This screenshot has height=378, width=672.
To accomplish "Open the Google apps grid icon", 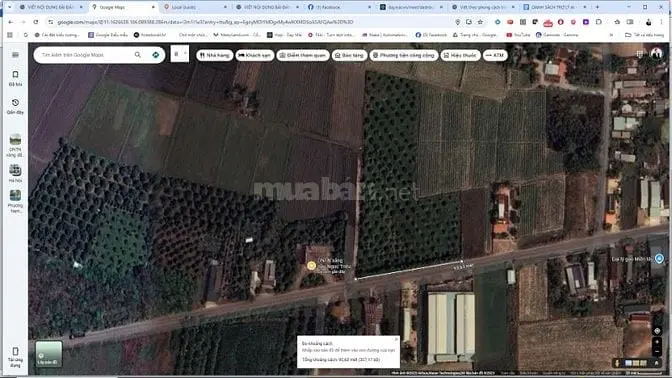I will pyautogui.click(x=639, y=54).
